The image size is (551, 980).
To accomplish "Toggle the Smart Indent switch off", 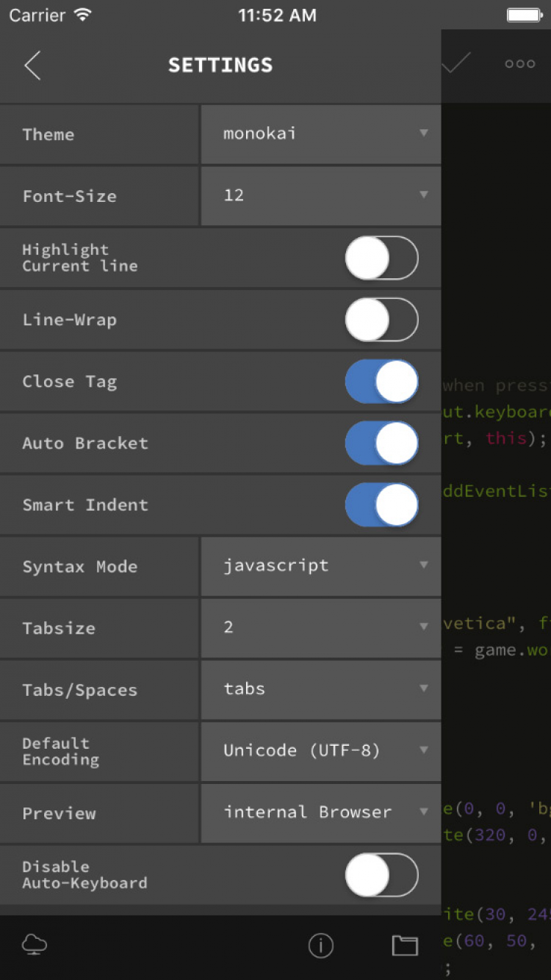I will click(x=381, y=504).
